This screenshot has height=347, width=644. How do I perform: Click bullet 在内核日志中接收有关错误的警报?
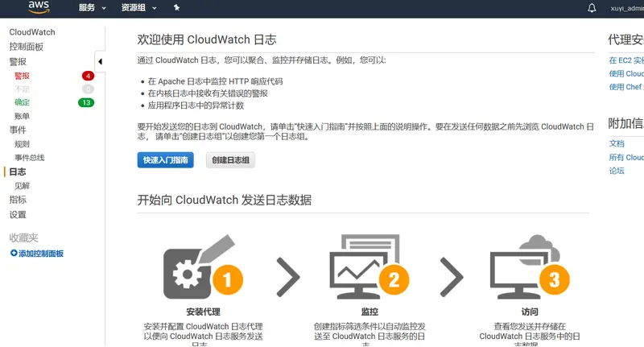[208, 93]
